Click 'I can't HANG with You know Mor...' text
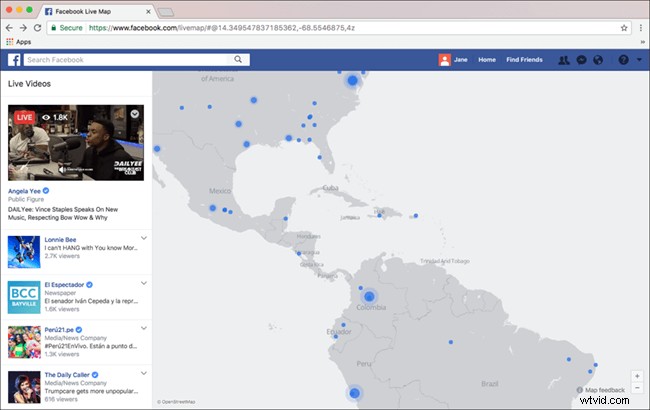 (91, 248)
